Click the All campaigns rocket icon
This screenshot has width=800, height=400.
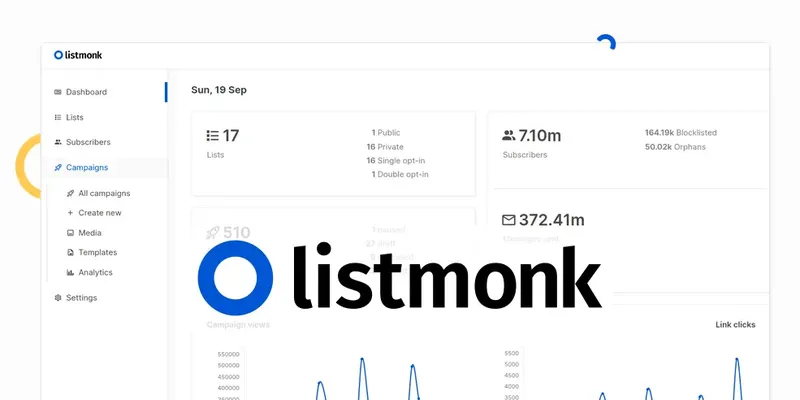(x=70, y=193)
